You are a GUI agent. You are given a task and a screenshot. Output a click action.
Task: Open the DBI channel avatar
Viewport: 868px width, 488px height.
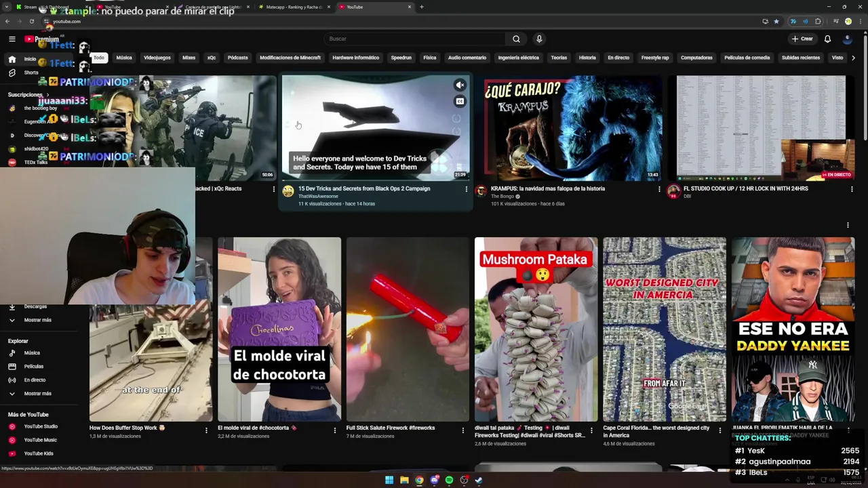click(x=673, y=192)
